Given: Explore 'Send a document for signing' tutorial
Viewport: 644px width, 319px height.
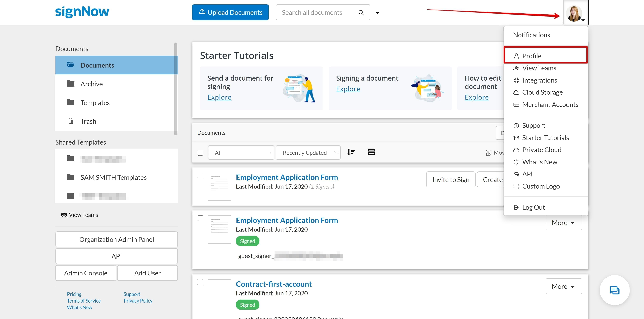Looking at the screenshot, I should pyautogui.click(x=219, y=97).
